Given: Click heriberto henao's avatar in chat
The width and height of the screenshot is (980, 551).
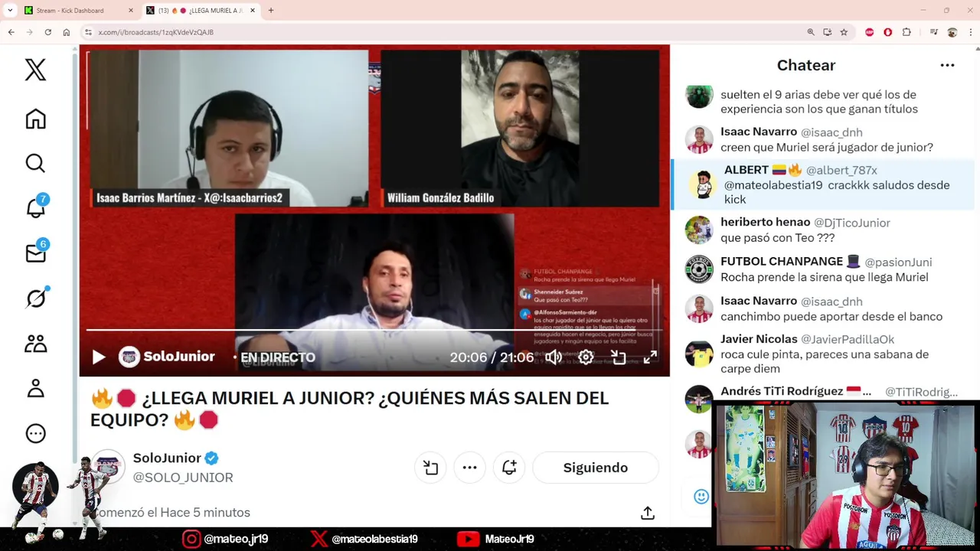Looking at the screenshot, I should [699, 230].
